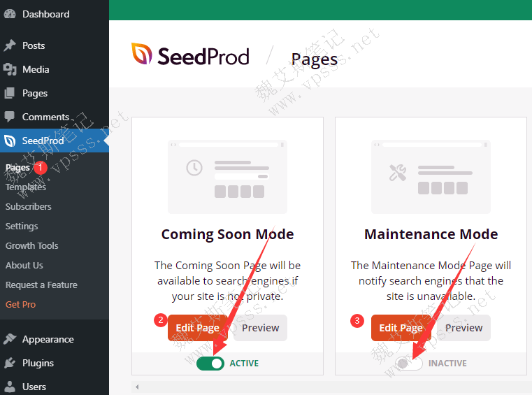The width and height of the screenshot is (532, 395).
Task: Click the Users person icon
Action: click(10, 387)
